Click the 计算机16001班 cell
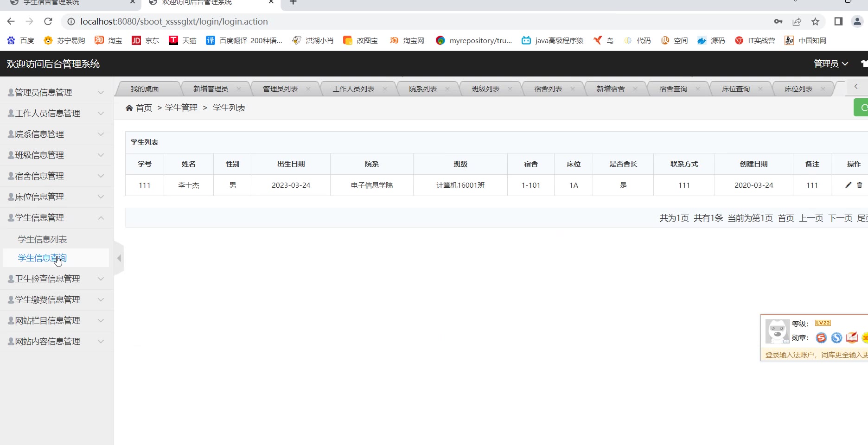The height and width of the screenshot is (445, 868). 460,185
